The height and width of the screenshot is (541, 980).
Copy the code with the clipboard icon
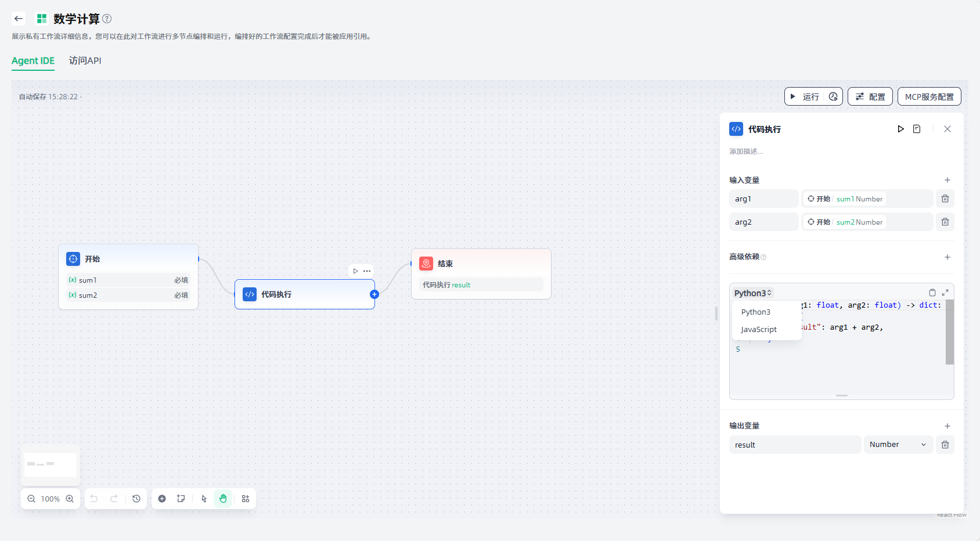coord(932,293)
